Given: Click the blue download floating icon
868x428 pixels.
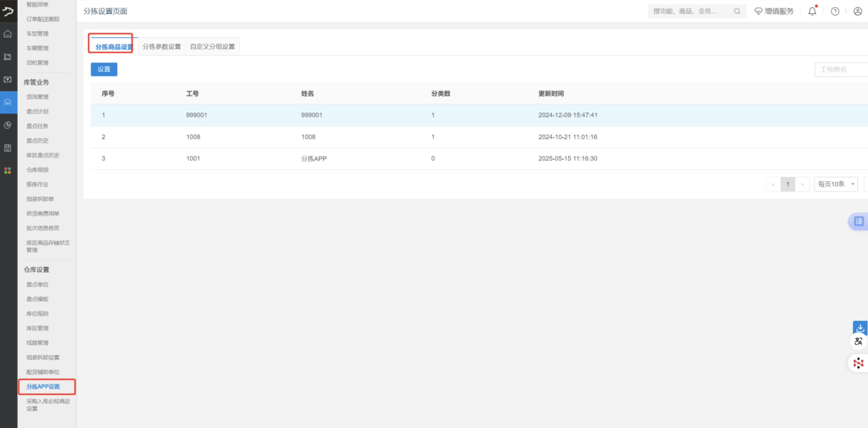Looking at the screenshot, I should coord(860,327).
